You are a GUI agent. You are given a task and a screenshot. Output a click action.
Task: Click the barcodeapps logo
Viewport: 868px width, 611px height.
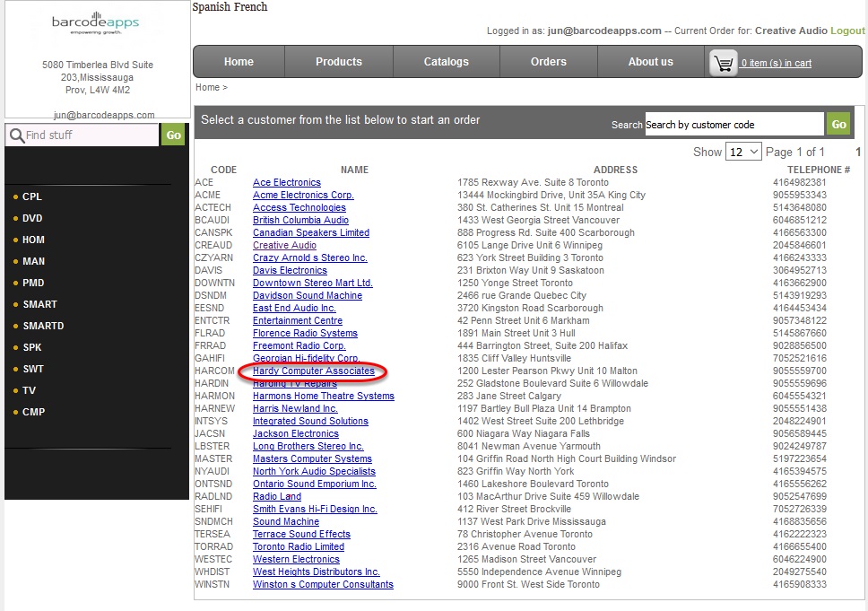[95, 23]
